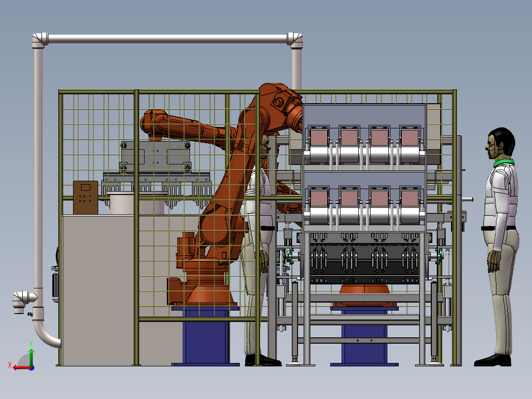Select the blue pedestal under the left robot
This screenshot has height=399, width=532.
206,336
